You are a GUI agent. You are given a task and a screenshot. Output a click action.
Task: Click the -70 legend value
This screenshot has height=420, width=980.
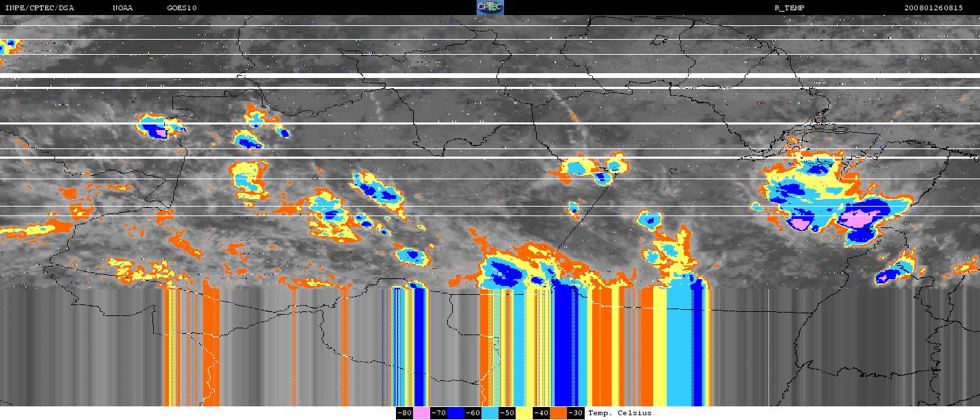[438, 413]
